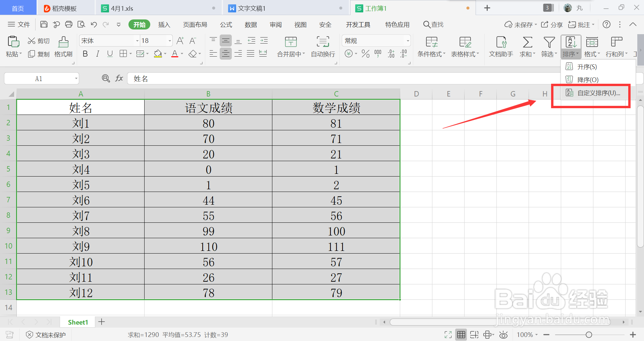This screenshot has width=644, height=341.
Task: Open the font name dropdown
Action: click(x=137, y=41)
